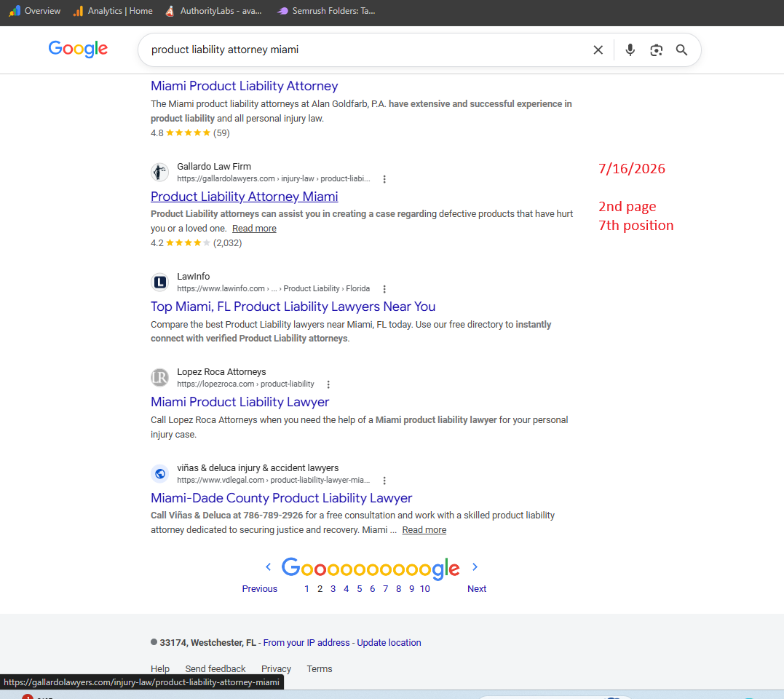Start voice search with microphone icon

[630, 50]
